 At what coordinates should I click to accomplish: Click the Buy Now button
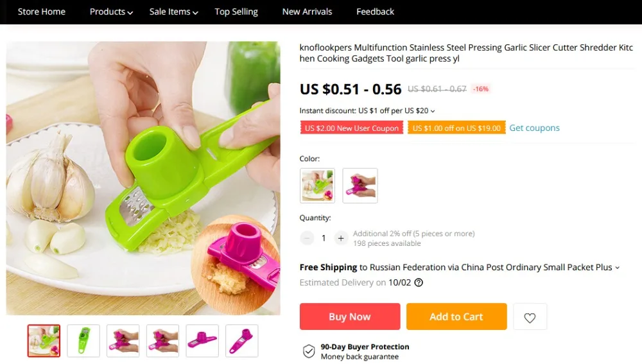pos(350,316)
